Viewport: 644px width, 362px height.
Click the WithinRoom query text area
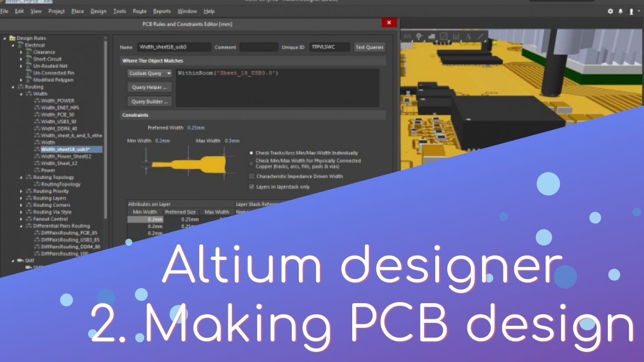coord(277,88)
